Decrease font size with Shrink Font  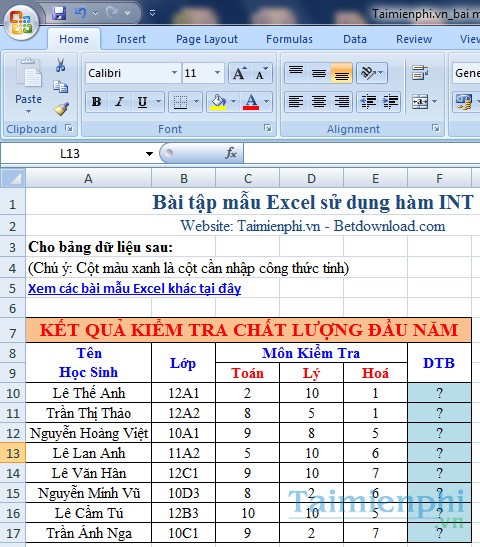(262, 73)
